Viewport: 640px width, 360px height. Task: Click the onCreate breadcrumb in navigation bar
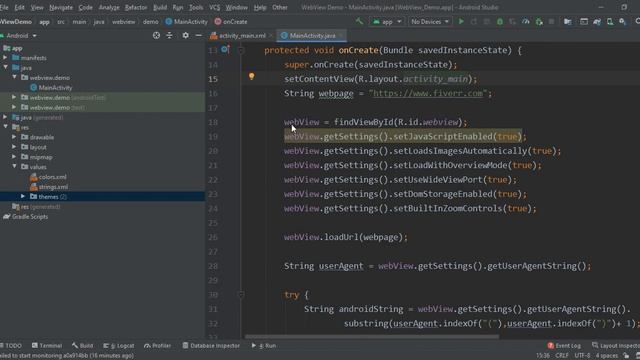pyautogui.click(x=231, y=22)
